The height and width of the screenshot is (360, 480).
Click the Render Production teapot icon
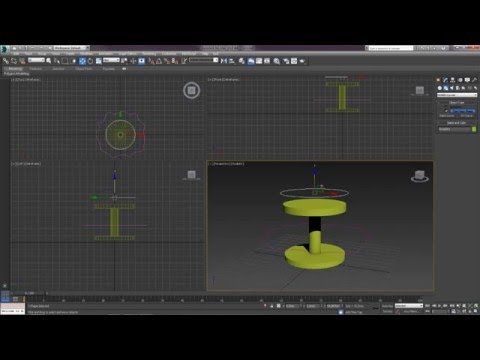[x=302, y=61]
